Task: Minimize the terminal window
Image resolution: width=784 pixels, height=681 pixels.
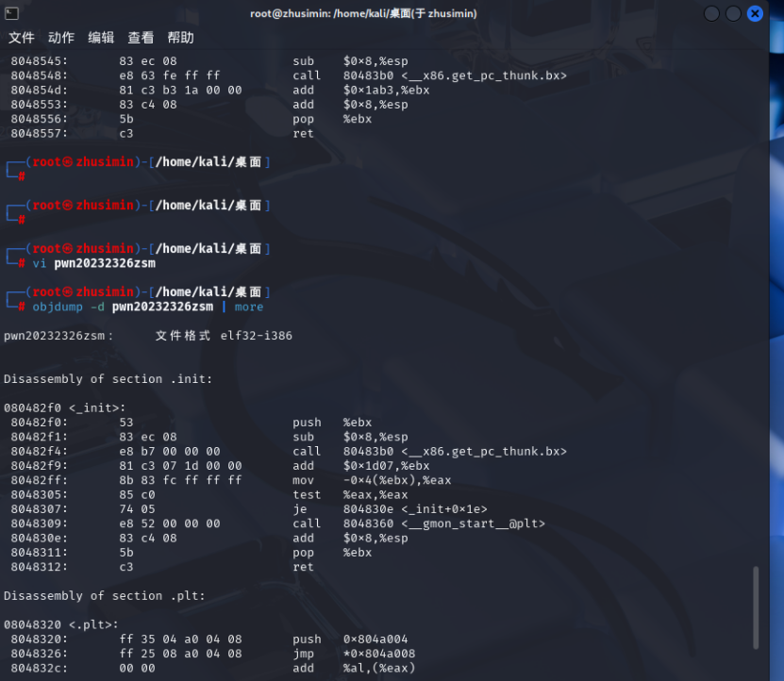Action: click(711, 13)
